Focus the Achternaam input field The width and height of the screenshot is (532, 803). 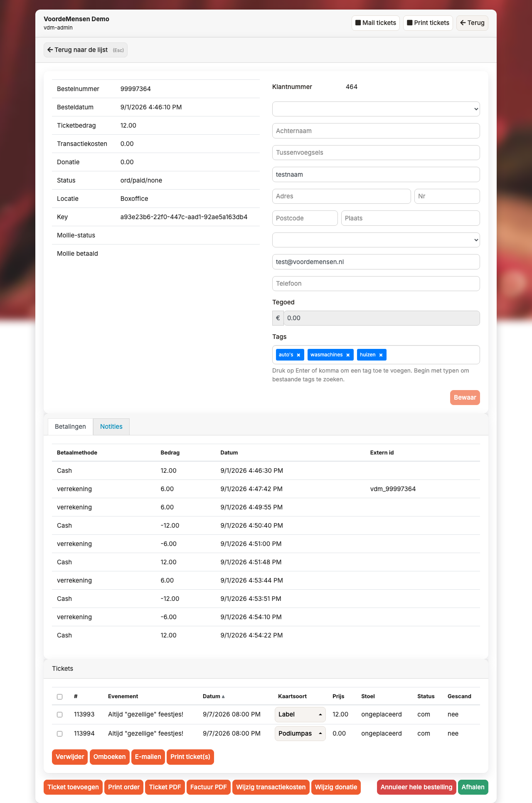tap(376, 131)
